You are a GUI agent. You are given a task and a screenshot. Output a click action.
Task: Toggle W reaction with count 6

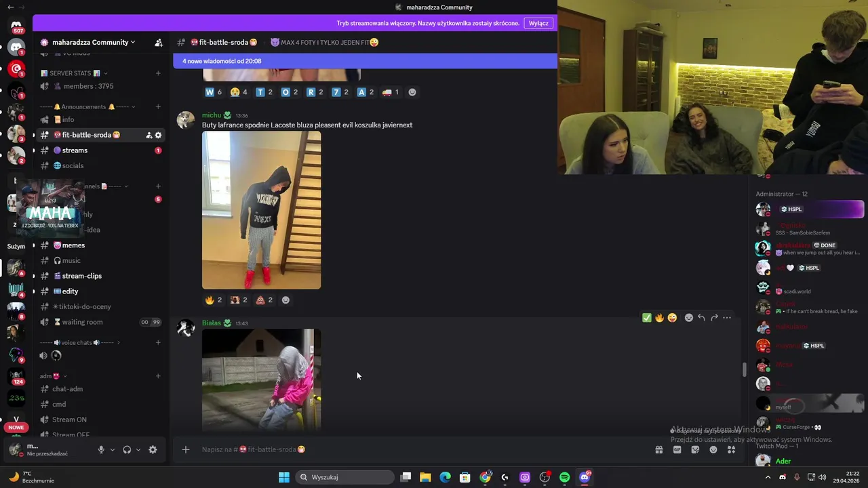click(x=214, y=92)
